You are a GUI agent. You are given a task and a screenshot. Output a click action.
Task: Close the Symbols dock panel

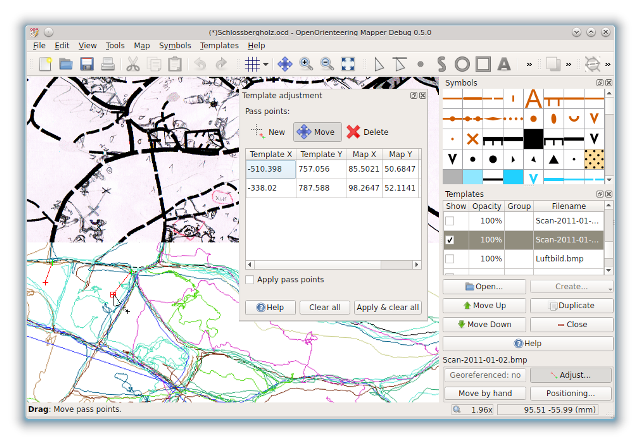(x=609, y=83)
